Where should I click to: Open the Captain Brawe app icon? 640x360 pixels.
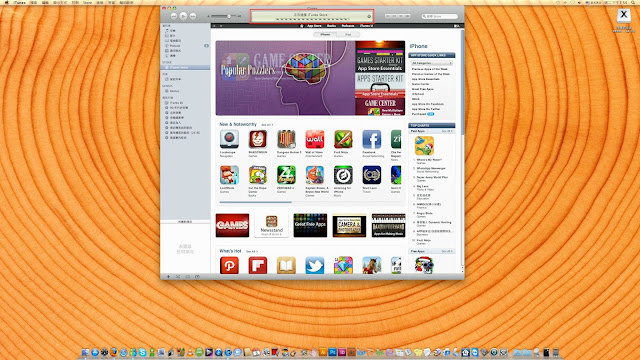[x=315, y=175]
